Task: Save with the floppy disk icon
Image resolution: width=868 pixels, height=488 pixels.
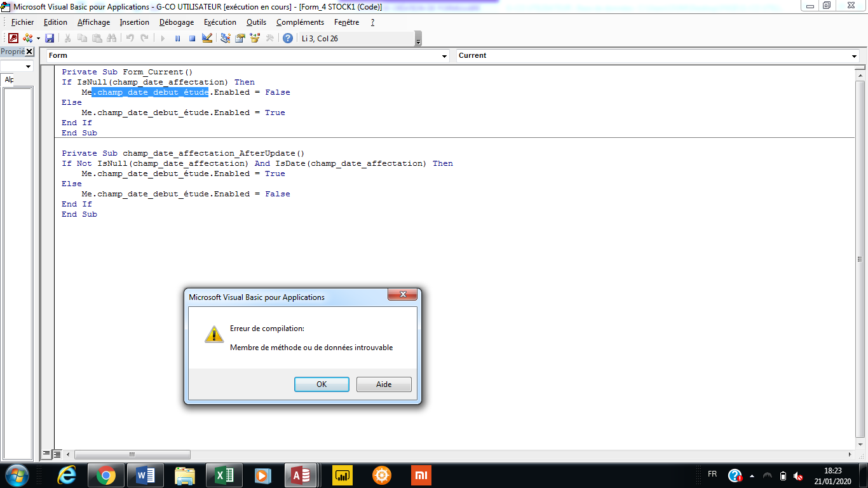Action: (50, 38)
